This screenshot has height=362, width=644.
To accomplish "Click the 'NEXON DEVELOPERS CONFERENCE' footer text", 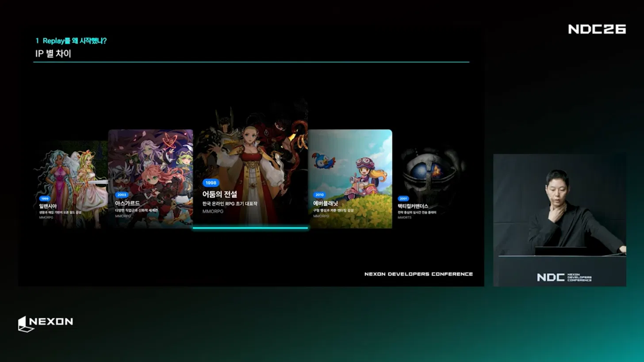I will (418, 274).
